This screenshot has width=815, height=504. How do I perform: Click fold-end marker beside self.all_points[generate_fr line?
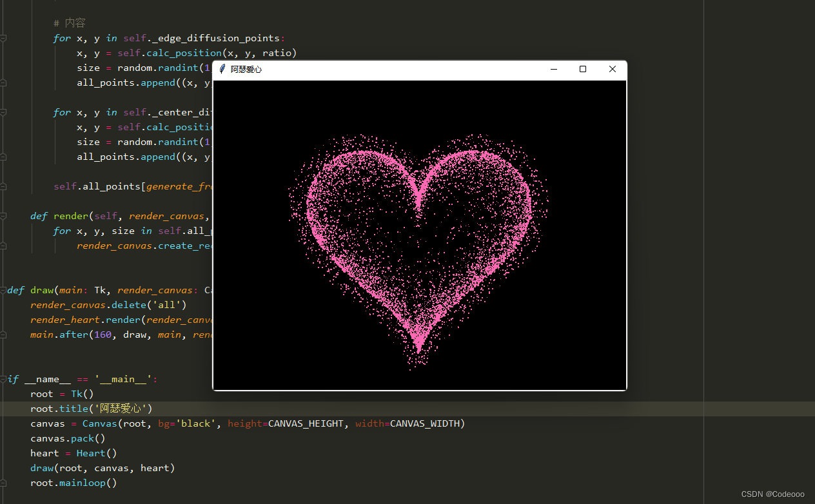pyautogui.click(x=3, y=187)
